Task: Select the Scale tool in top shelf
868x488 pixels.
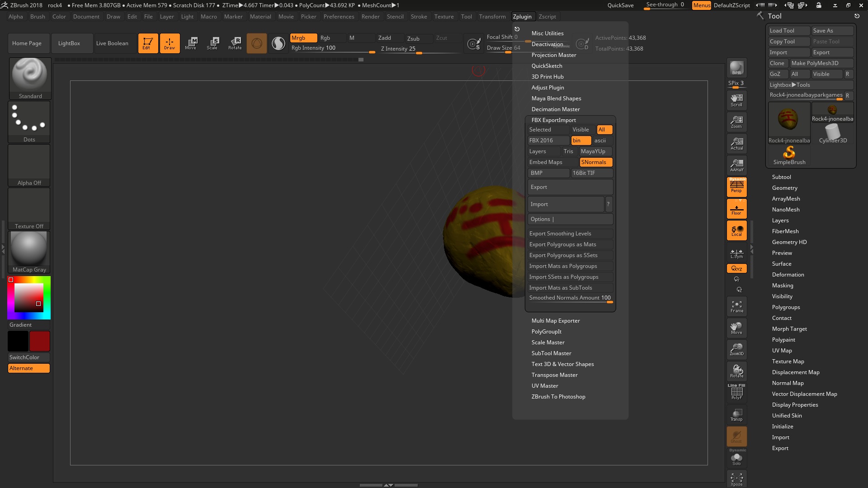Action: tap(212, 43)
